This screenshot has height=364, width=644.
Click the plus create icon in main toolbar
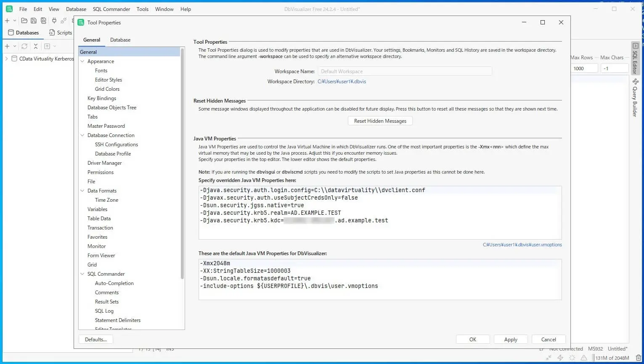click(7, 21)
